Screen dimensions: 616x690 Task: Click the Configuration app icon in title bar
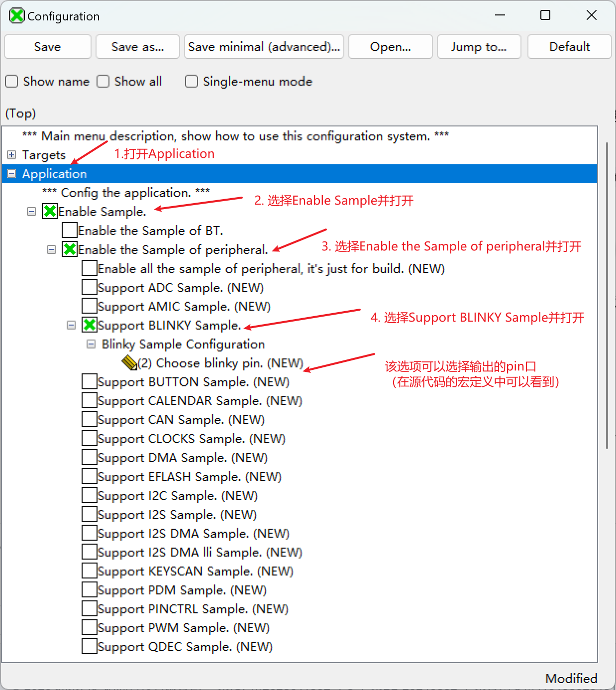[16, 16]
